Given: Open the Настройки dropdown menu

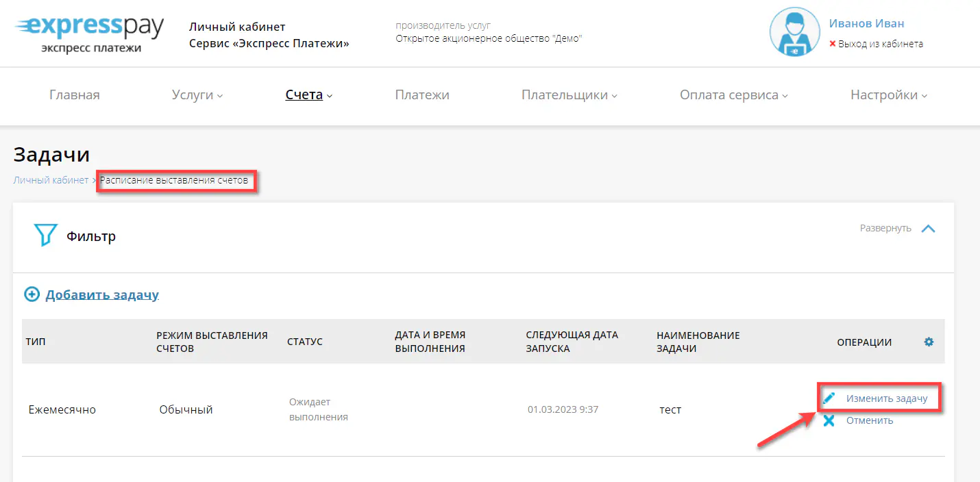Looking at the screenshot, I should (x=888, y=95).
